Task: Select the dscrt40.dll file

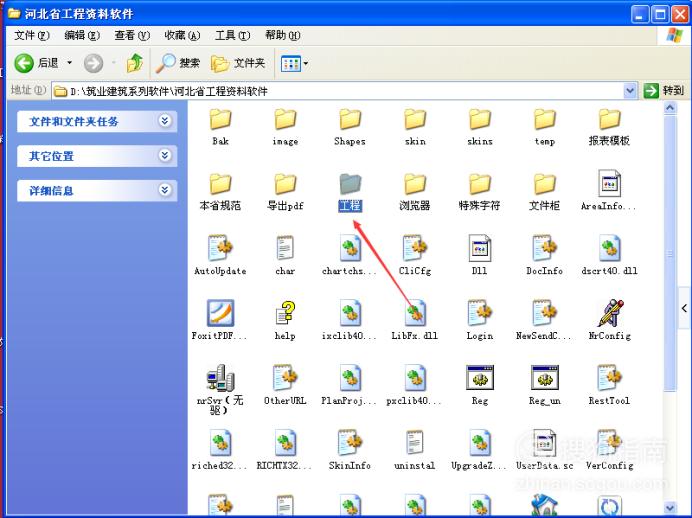Action: click(609, 256)
